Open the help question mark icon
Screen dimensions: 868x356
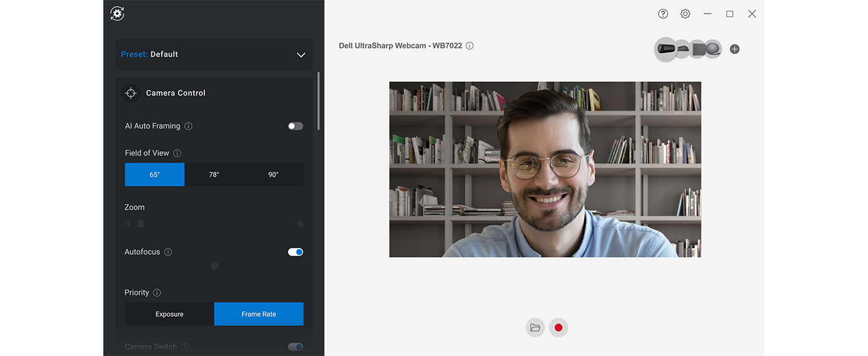click(663, 14)
